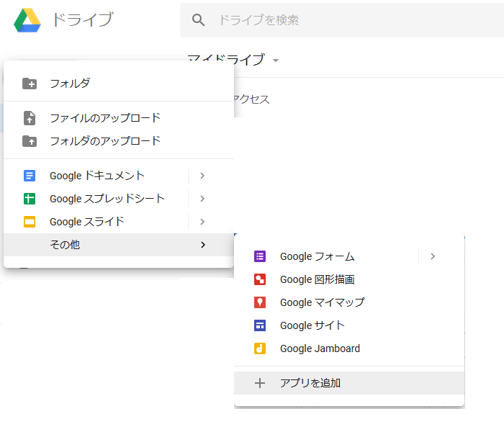
Task: Click the blue Google Sites icon
Action: pos(260,325)
